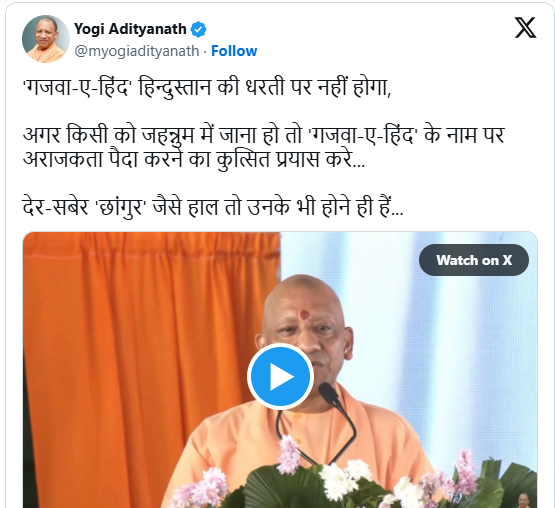
Task: Follow the @myogiadityanath account
Action: (234, 51)
